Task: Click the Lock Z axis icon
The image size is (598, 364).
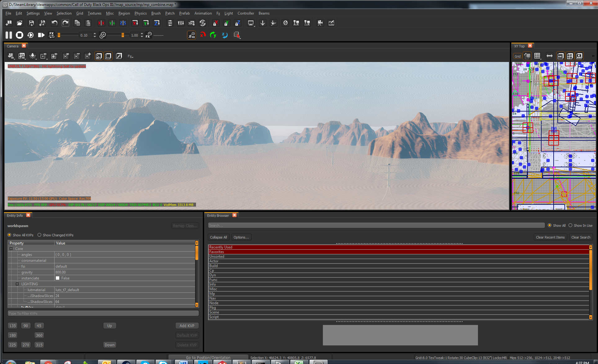Action: pos(237,23)
